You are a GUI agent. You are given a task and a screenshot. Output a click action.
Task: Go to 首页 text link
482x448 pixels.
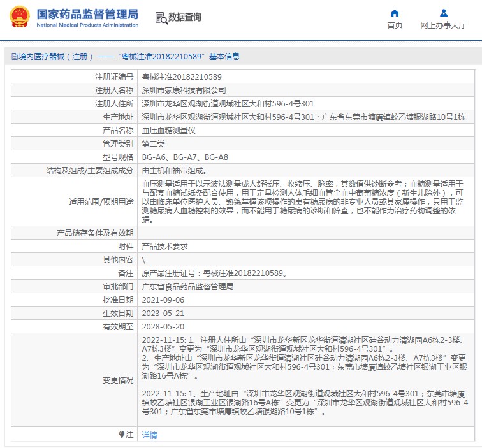(395, 25)
